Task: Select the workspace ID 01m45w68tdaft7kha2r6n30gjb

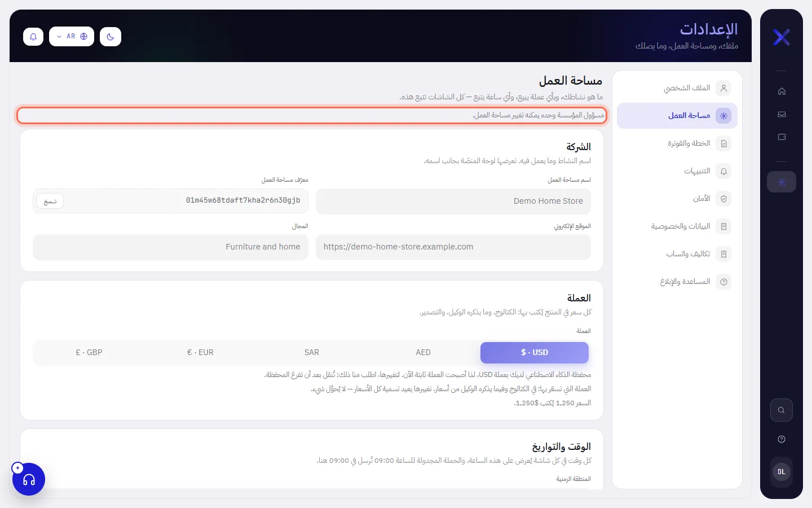Action: (243, 200)
